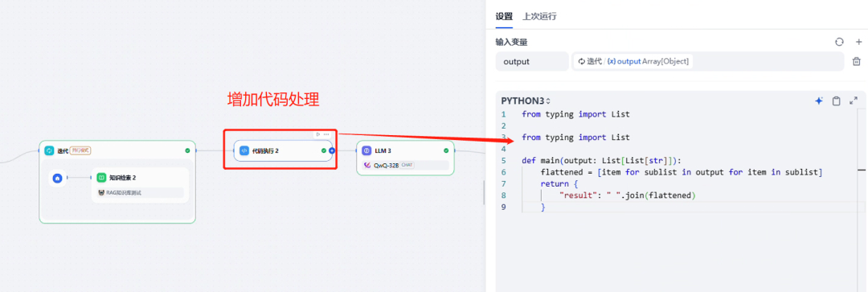Click the 'return {' code line
868x292 pixels.
pyautogui.click(x=559, y=184)
